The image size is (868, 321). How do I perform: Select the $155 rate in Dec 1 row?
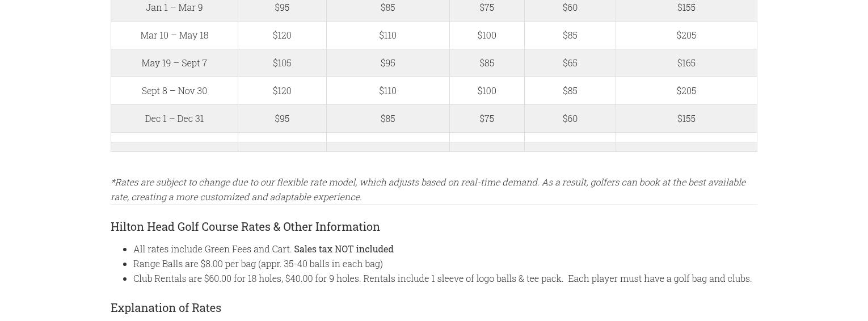(686, 119)
